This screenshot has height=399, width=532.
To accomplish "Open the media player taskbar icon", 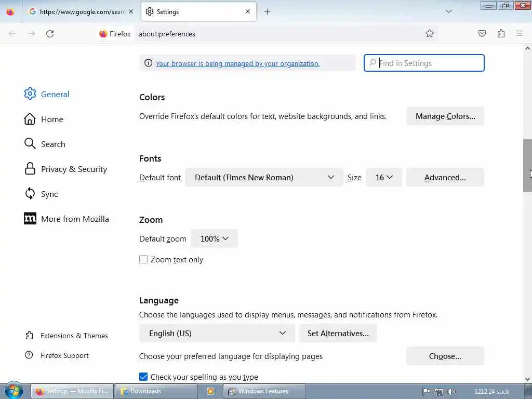I will click(210, 391).
